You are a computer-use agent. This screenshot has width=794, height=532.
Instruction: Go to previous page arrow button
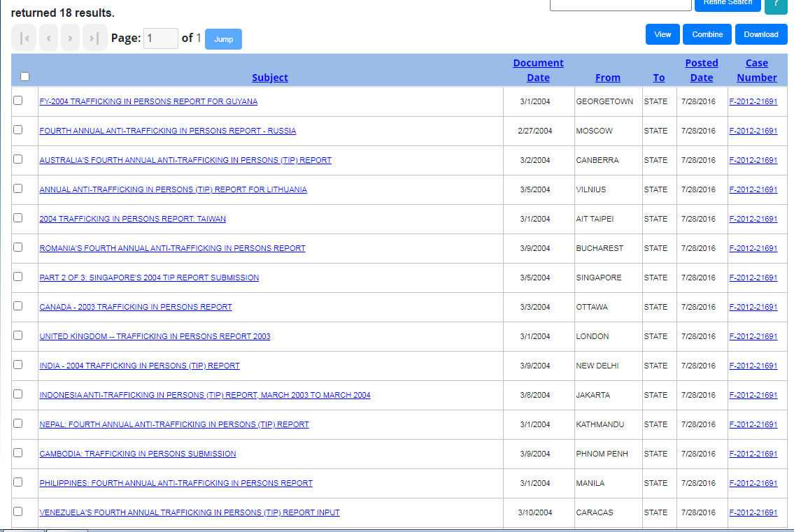point(48,38)
